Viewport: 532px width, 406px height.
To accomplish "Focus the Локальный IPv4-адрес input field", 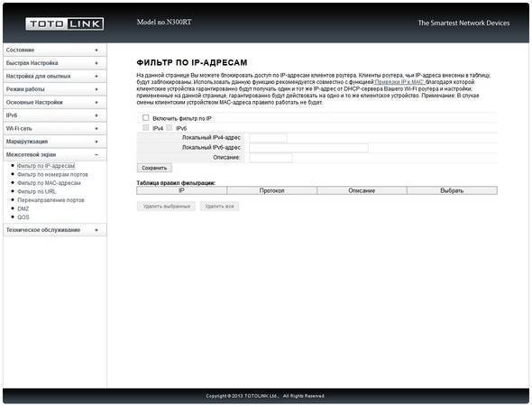I will 268,138.
